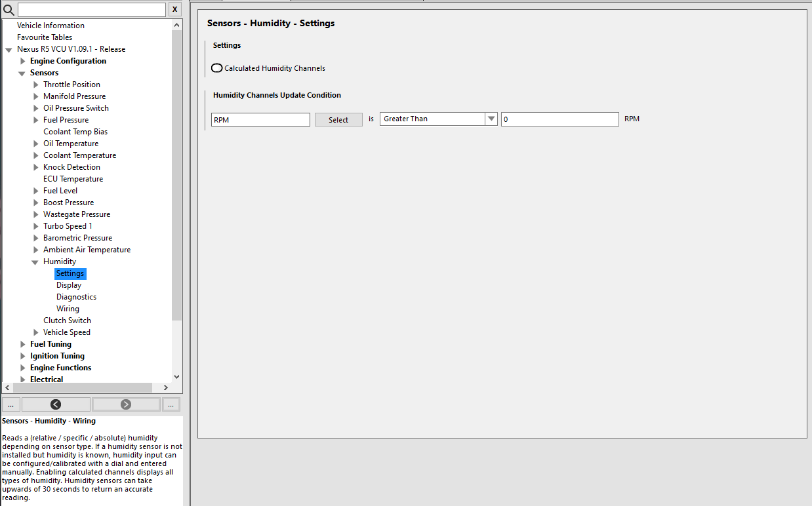The height and width of the screenshot is (506, 812).
Task: Open the Greater Than condition dropdown
Action: tap(491, 119)
